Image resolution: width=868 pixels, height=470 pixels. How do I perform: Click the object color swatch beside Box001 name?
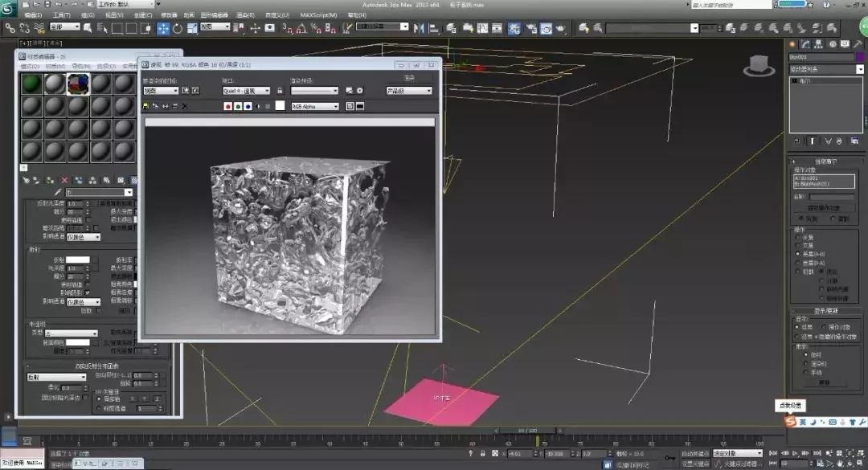[x=860, y=57]
